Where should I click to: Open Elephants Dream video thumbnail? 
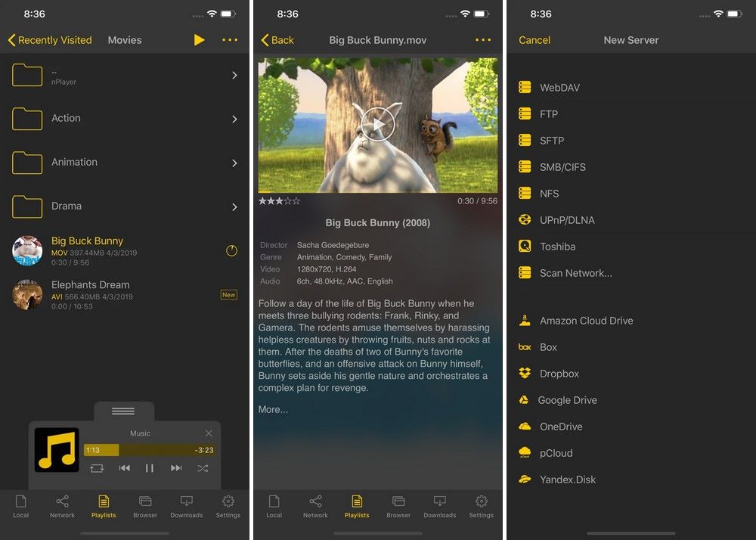(28, 294)
